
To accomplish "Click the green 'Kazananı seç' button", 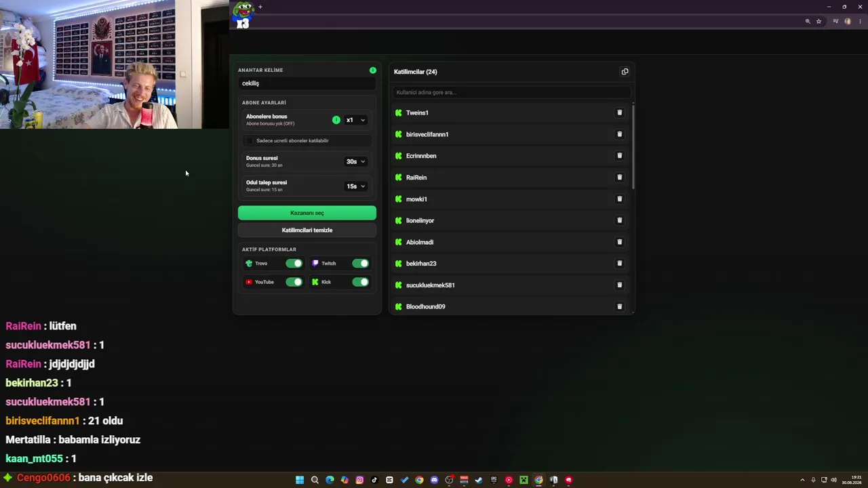I will tap(307, 213).
